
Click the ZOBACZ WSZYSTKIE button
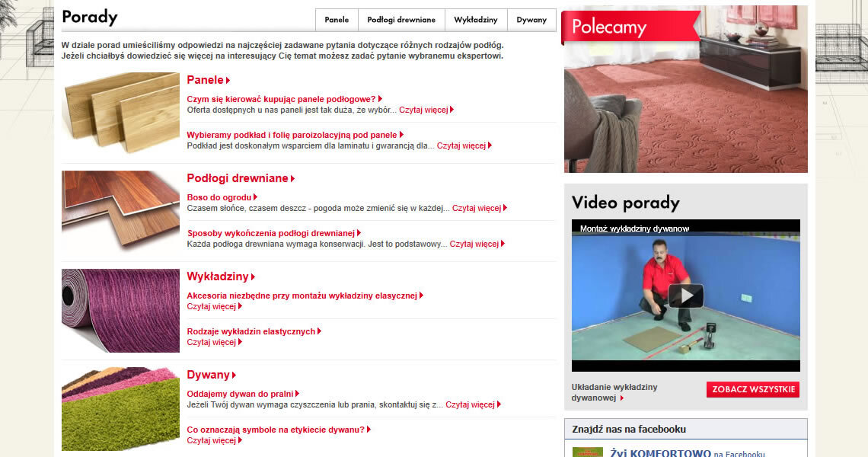(752, 389)
